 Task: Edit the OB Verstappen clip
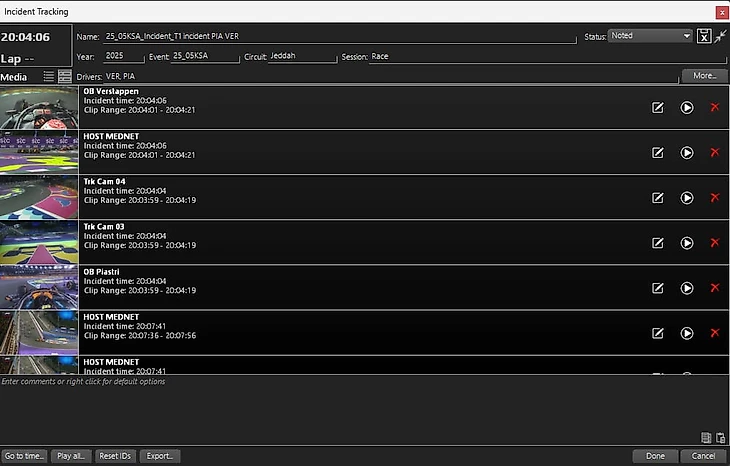(657, 108)
